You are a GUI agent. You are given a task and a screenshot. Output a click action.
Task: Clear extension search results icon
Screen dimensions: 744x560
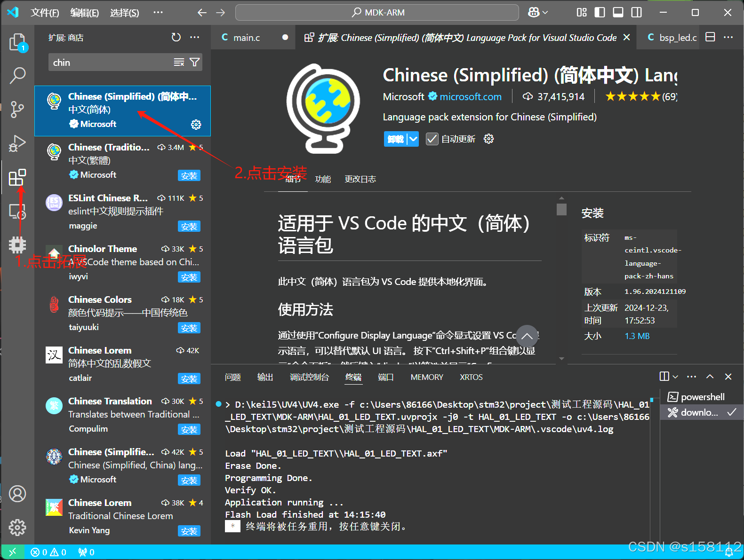coord(179,62)
